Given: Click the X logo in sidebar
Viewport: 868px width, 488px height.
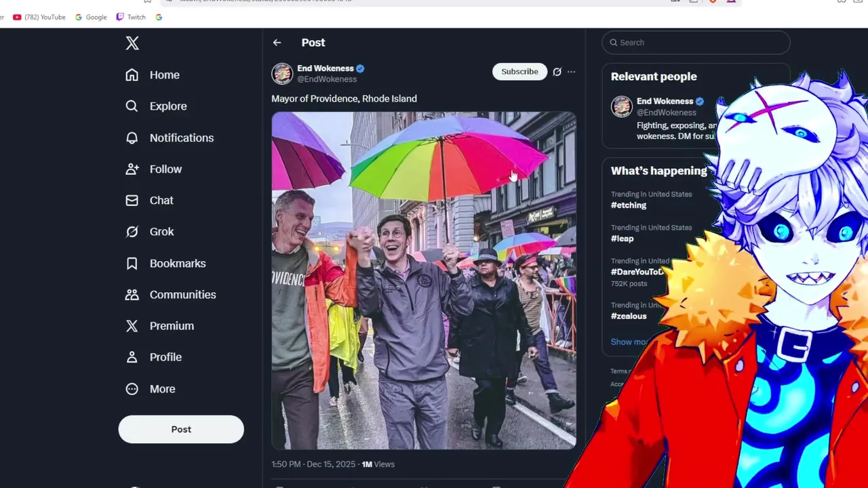Looking at the screenshot, I should click(132, 43).
